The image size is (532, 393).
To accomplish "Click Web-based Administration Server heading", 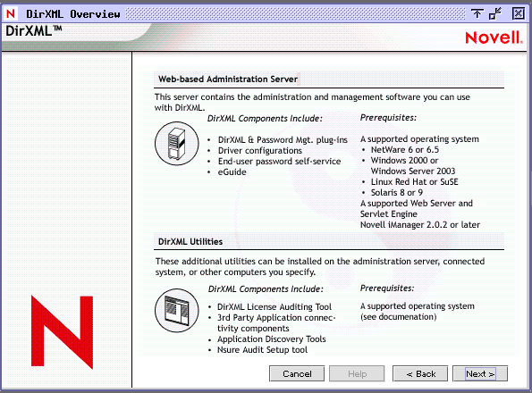I will (x=228, y=79).
